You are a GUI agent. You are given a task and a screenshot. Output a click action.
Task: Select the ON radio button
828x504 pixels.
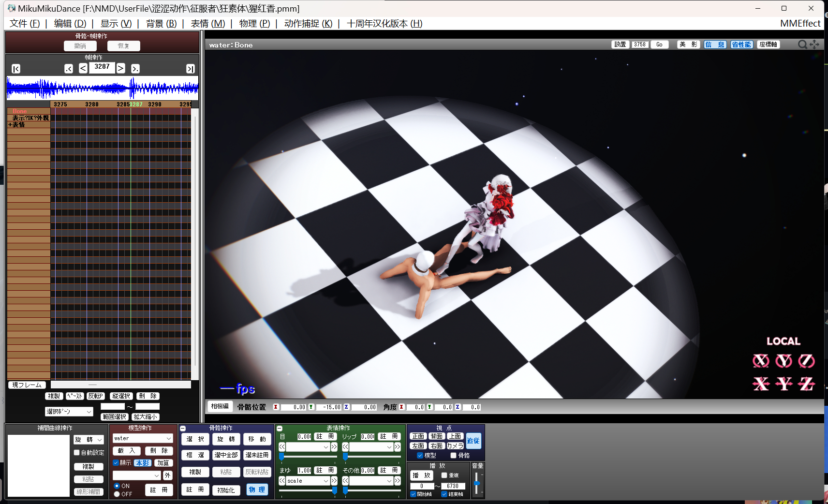(x=117, y=486)
